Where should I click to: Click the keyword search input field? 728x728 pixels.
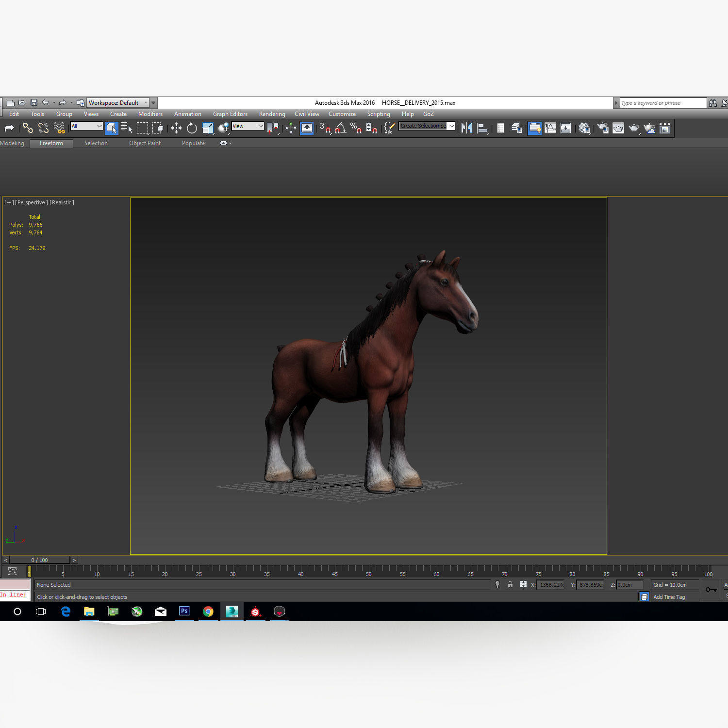point(663,103)
